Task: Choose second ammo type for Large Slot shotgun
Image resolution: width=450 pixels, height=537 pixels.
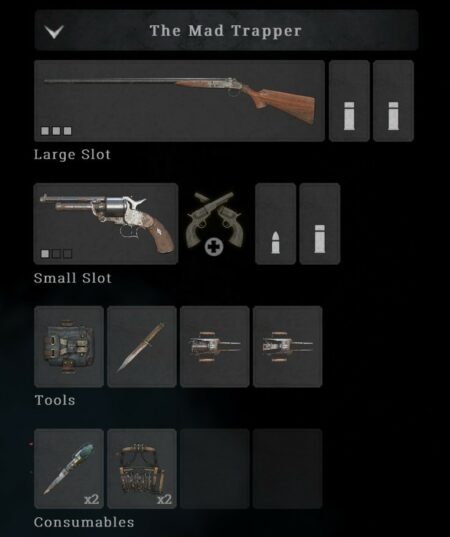Action: pyautogui.click(x=393, y=101)
